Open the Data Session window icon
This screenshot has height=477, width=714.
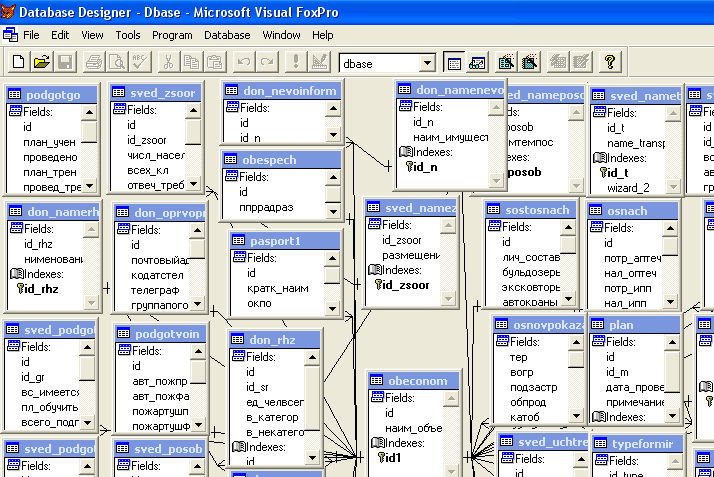pos(477,62)
